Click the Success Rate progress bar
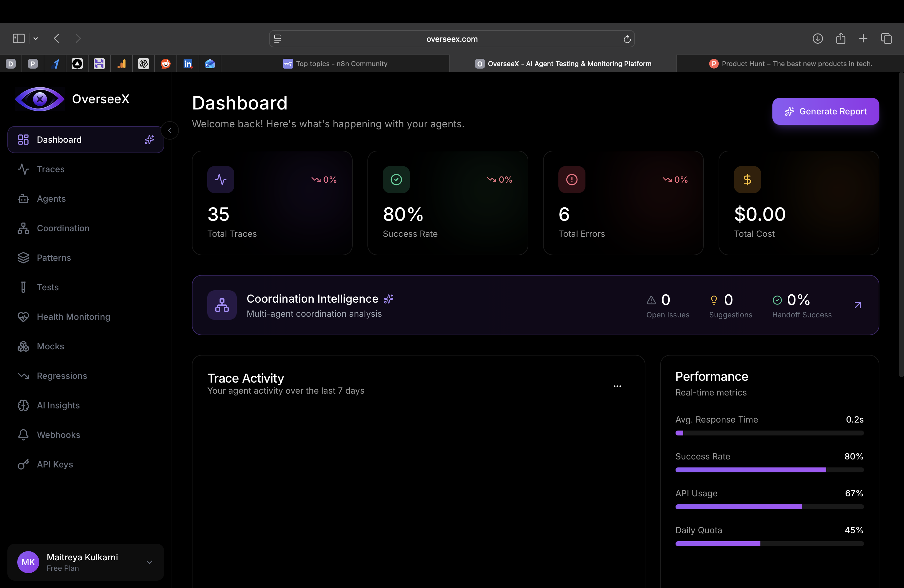This screenshot has height=588, width=904. click(769, 470)
